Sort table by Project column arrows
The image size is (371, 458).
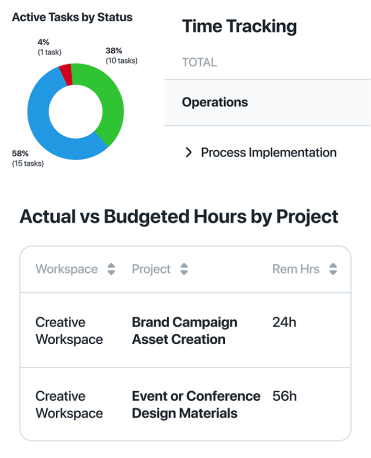pyautogui.click(x=184, y=269)
